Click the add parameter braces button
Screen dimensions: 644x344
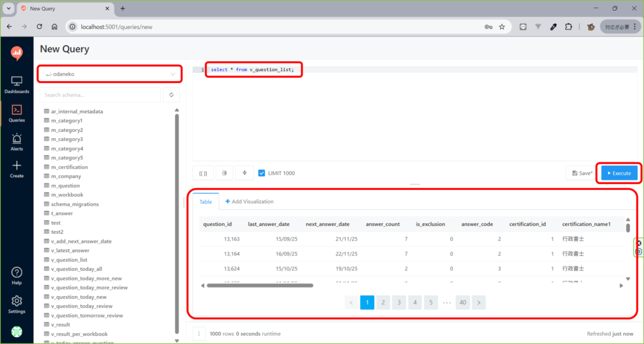click(x=203, y=173)
